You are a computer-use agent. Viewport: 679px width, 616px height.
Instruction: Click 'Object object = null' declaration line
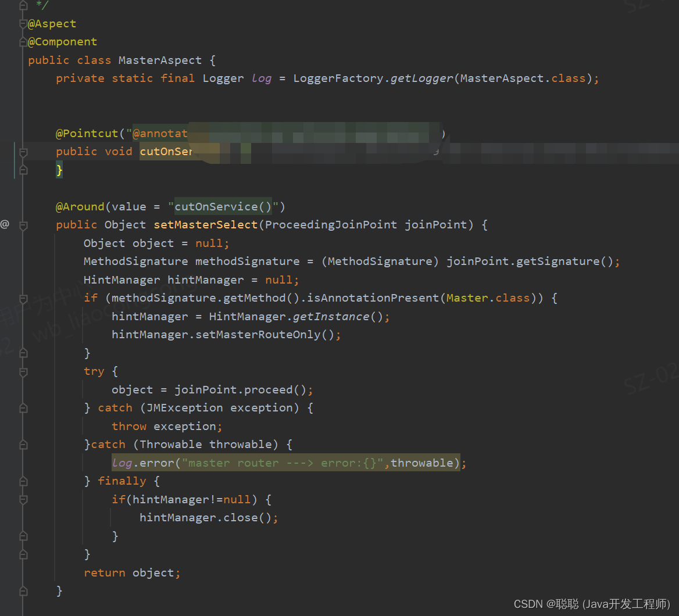pos(156,243)
